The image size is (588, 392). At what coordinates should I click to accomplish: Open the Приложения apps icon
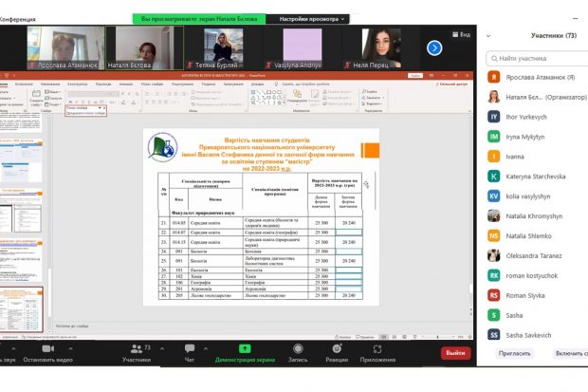pyautogui.click(x=377, y=349)
